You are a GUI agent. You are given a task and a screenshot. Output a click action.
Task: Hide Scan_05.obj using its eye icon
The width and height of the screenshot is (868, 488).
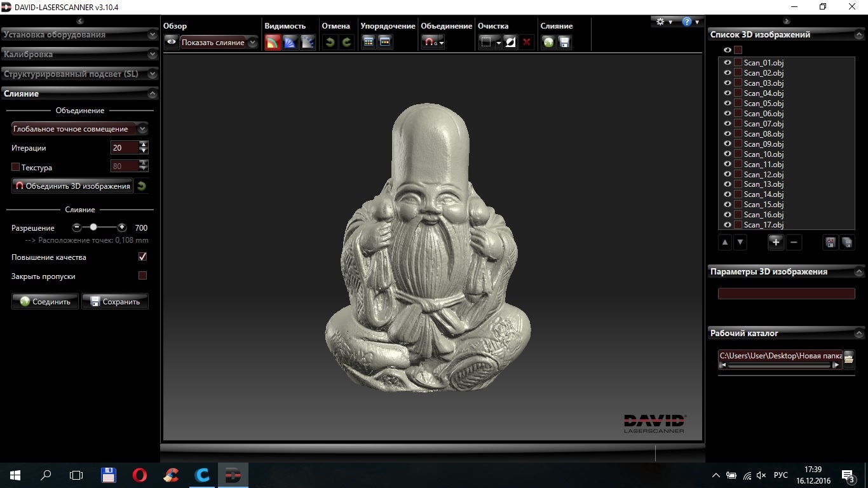click(x=728, y=104)
